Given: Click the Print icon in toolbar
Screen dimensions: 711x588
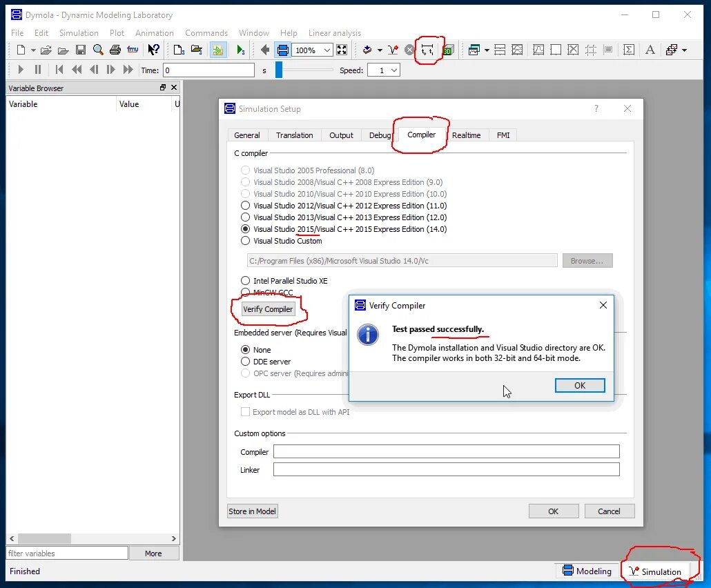Looking at the screenshot, I should (115, 50).
